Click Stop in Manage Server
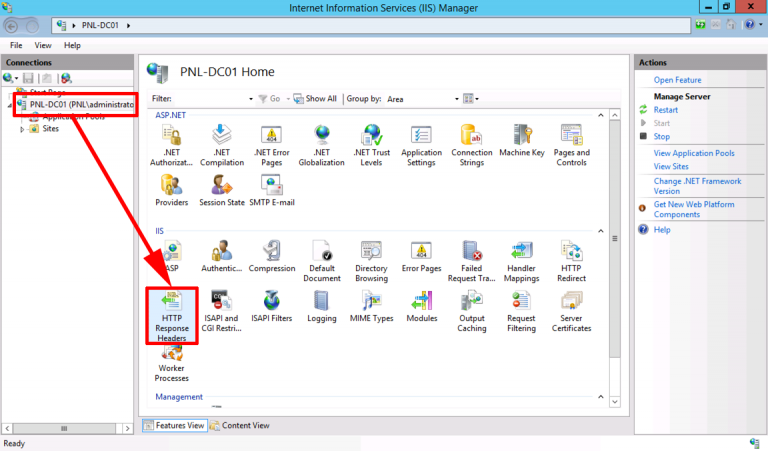768x451 pixels. 662,137
